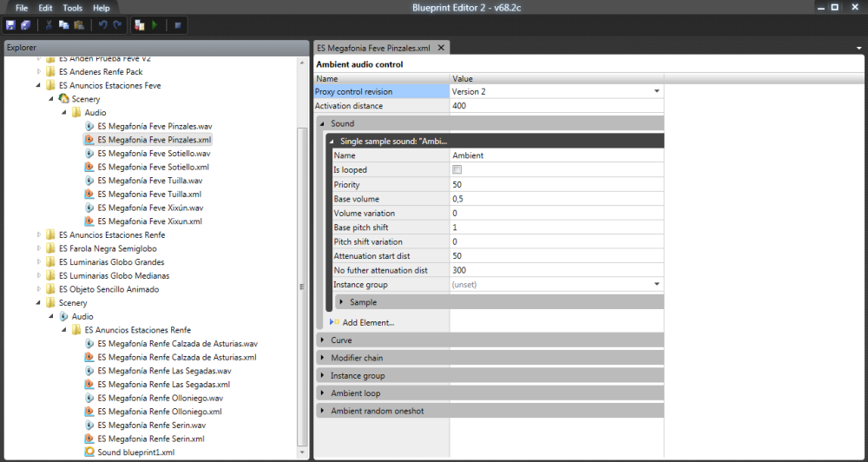The width and height of the screenshot is (868, 462).
Task: Open the Proxy control revision dropdown
Action: point(656,91)
